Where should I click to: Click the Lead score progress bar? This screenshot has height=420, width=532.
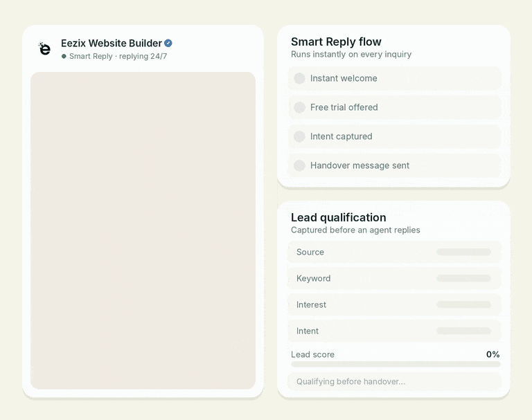(396, 365)
